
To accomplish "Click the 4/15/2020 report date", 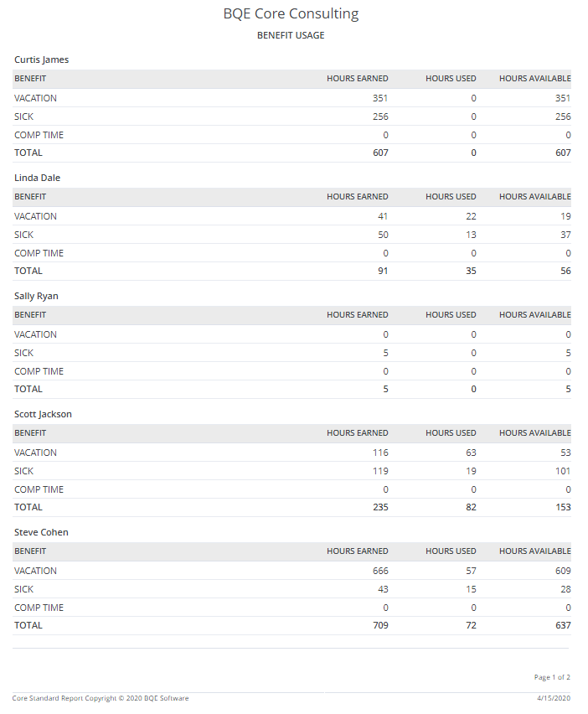I will click(554, 698).
